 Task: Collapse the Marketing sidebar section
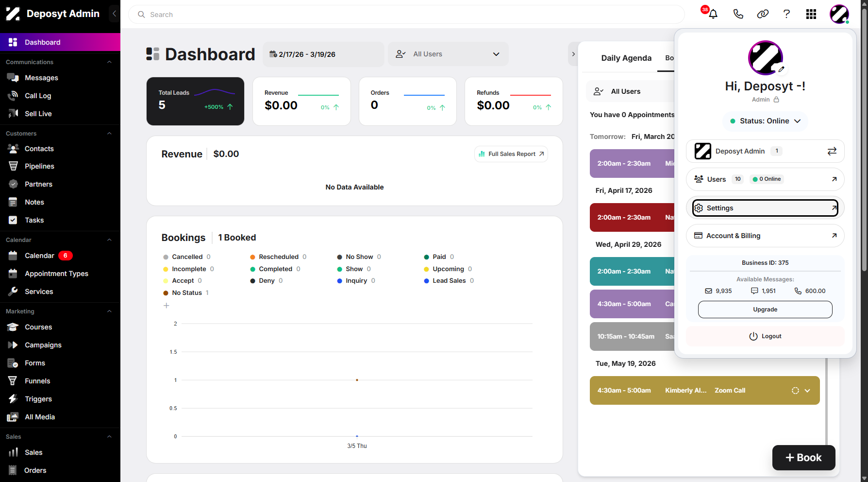pyautogui.click(x=109, y=311)
